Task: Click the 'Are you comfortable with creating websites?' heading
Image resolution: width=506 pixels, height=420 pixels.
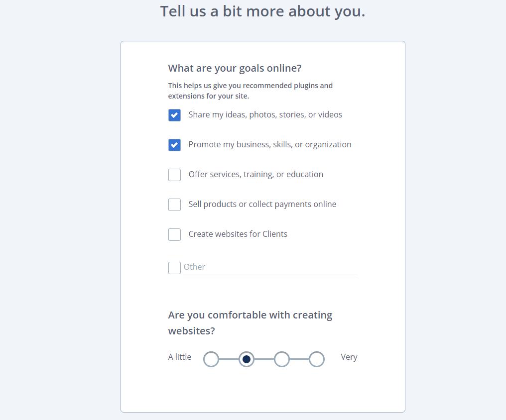Action: coord(250,322)
